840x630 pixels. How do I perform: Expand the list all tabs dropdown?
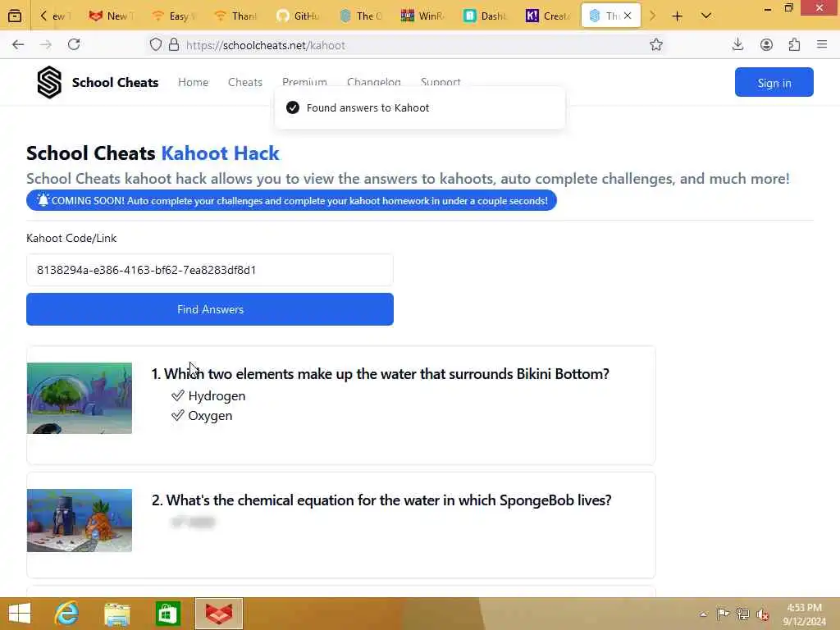click(706, 16)
